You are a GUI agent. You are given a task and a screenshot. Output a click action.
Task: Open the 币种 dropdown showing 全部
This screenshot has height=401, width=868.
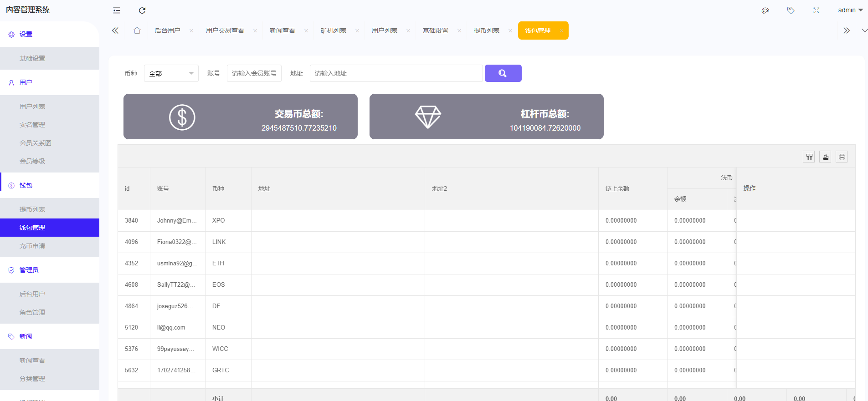[x=171, y=73]
